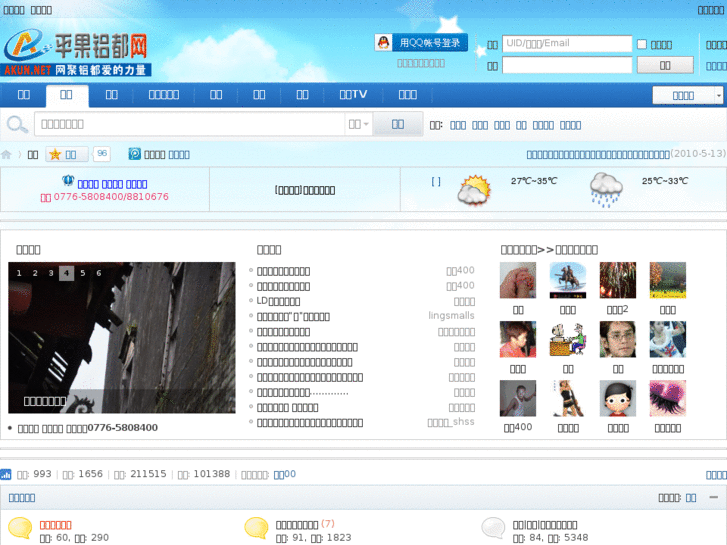
Task: Click the old building slideshow photo
Action: tap(122, 338)
